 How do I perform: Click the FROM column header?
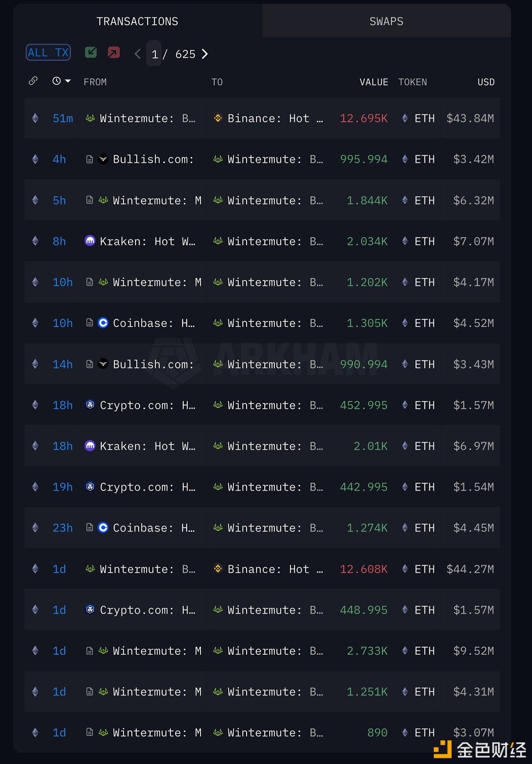click(95, 82)
